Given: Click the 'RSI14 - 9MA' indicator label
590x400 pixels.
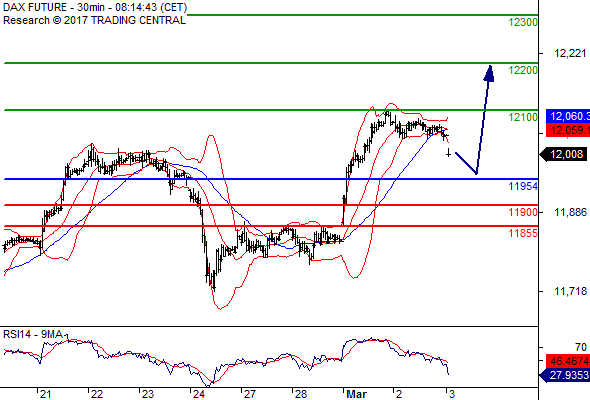Looking at the screenshot, I should point(33,334).
